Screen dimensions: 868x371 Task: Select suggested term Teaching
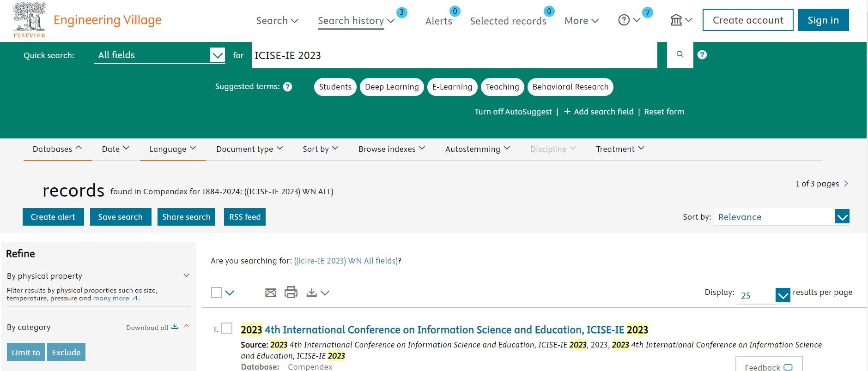[503, 87]
